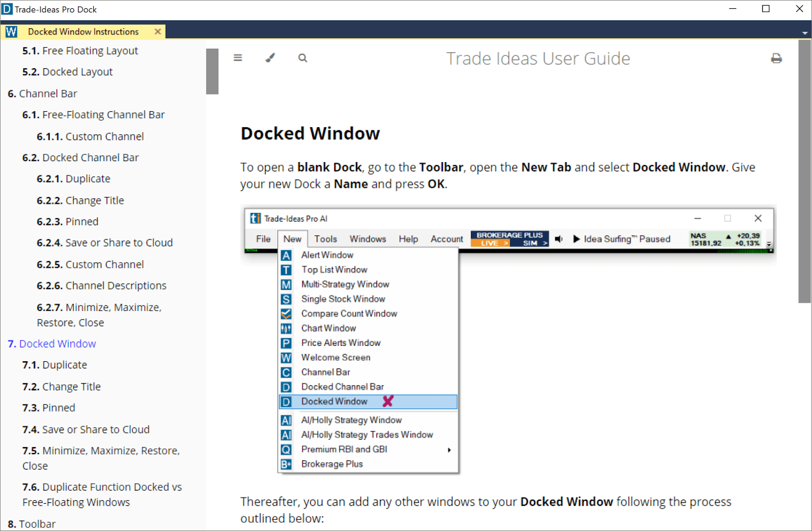Open 7.1 Duplicate link

click(x=54, y=365)
